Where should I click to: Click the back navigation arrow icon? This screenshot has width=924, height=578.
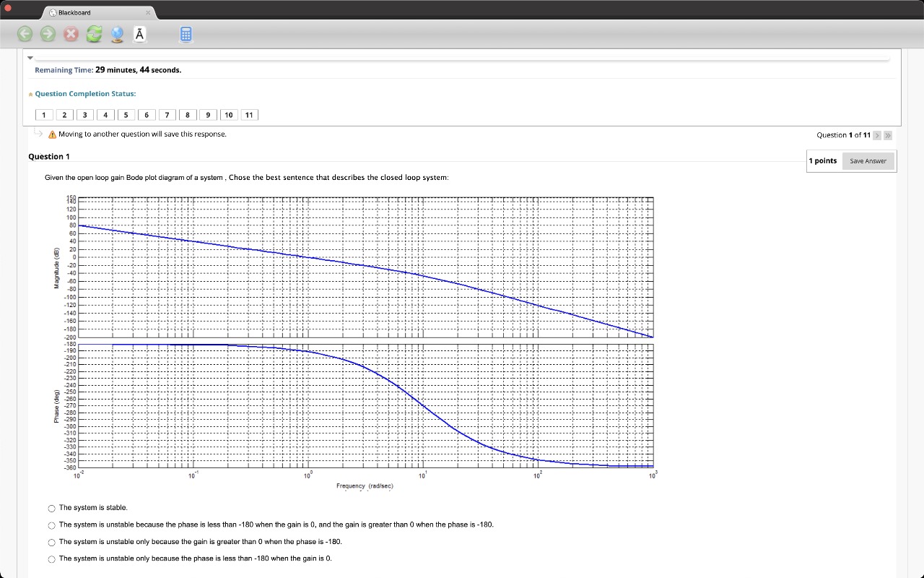pos(25,34)
